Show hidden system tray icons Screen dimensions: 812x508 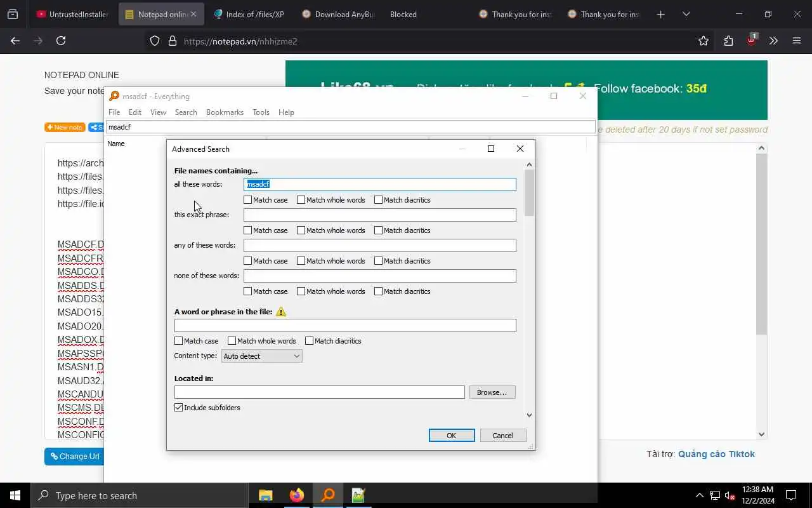699,495
